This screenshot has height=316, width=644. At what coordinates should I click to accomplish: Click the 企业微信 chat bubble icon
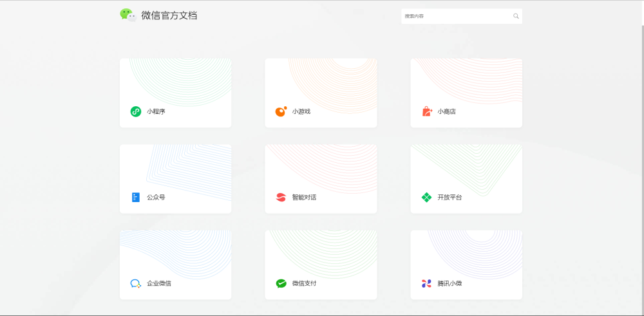point(135,284)
